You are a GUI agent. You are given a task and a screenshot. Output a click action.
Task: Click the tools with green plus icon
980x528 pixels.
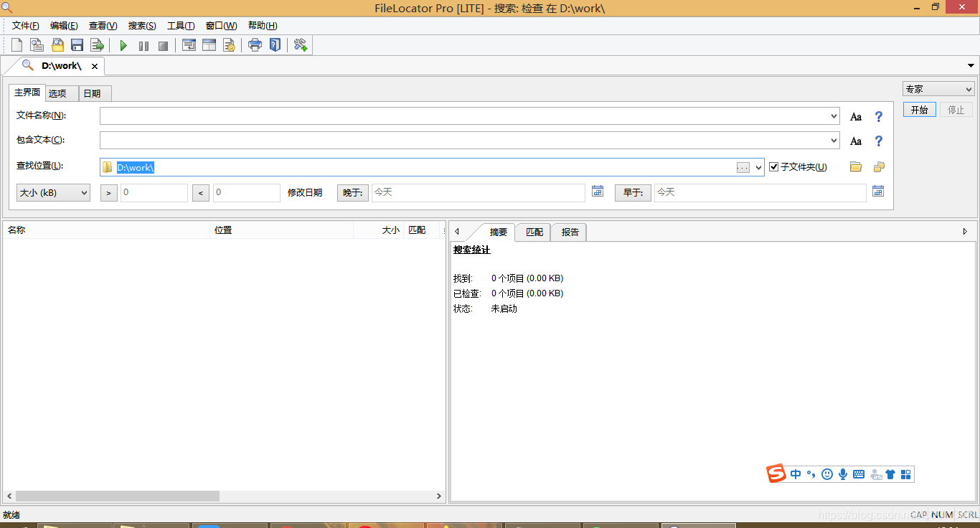tap(301, 45)
